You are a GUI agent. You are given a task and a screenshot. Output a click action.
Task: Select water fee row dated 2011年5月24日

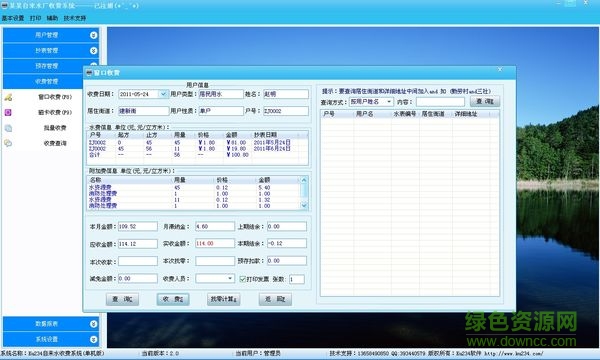pyautogui.click(x=197, y=142)
